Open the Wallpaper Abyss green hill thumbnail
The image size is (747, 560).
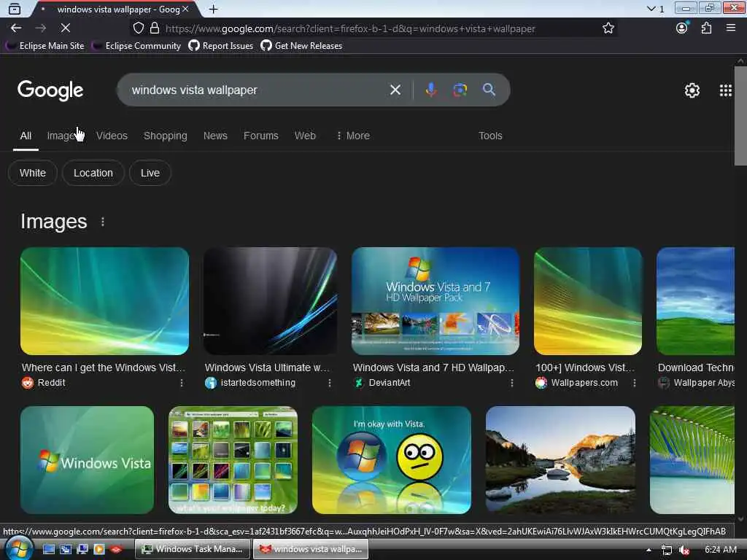click(695, 301)
